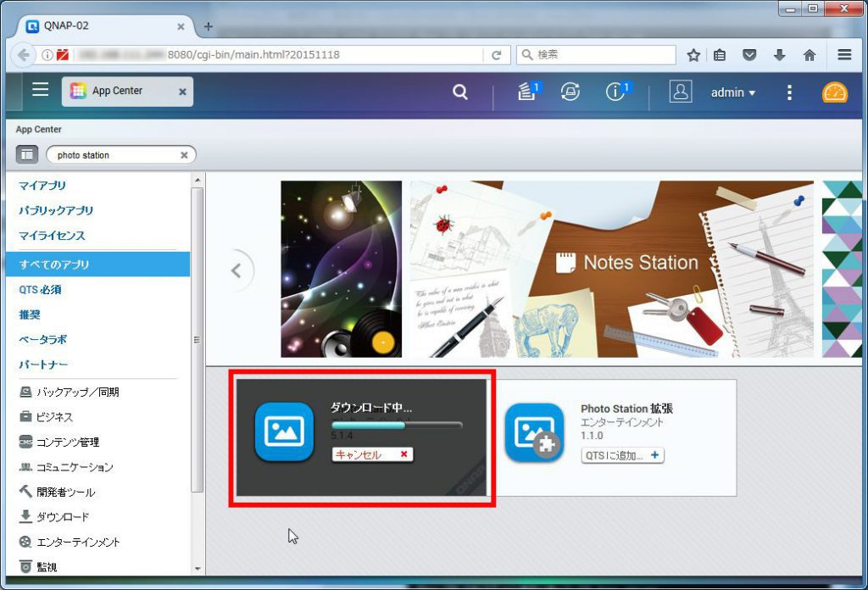Expand the admin user dropdown
Viewport: 868px width, 590px height.
pyautogui.click(x=733, y=92)
